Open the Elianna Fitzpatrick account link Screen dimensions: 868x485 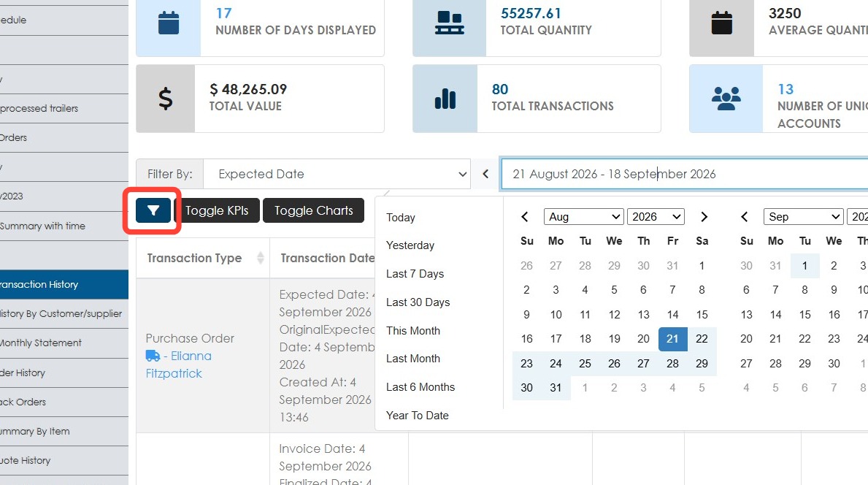pyautogui.click(x=178, y=364)
